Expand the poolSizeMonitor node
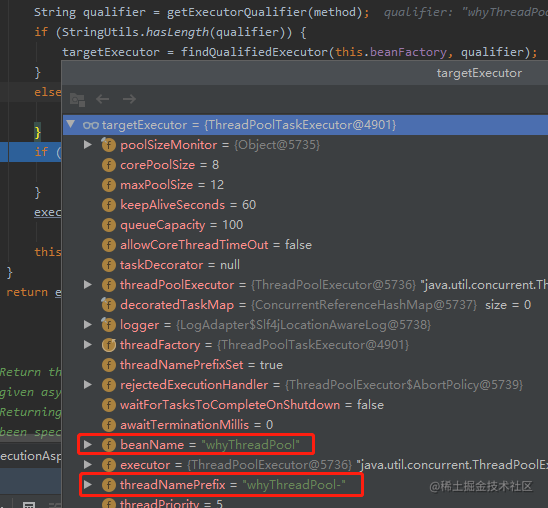The width and height of the screenshot is (548, 508). tap(88, 144)
